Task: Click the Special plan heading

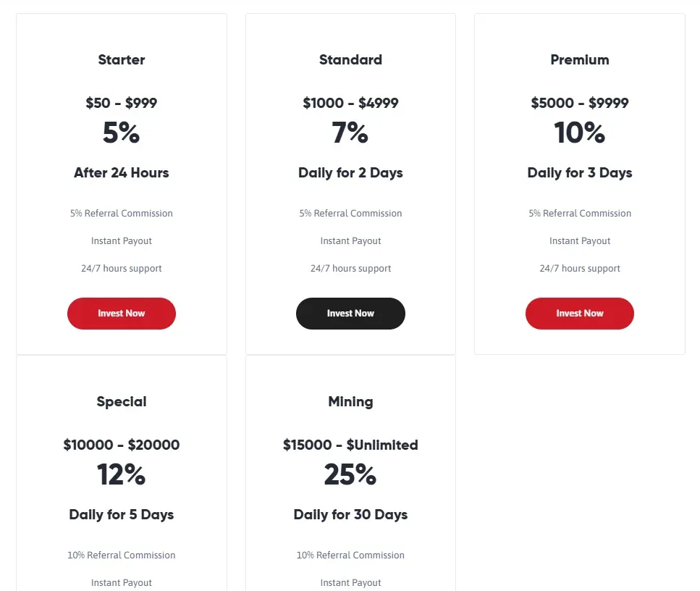Action: click(122, 402)
